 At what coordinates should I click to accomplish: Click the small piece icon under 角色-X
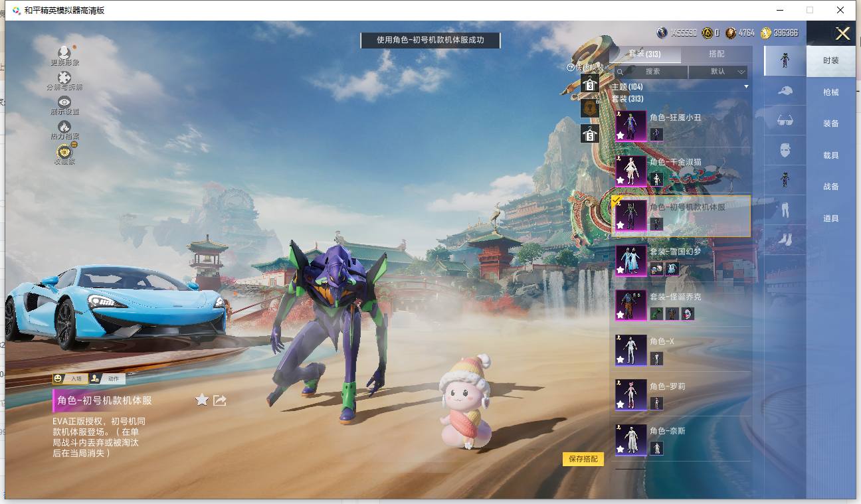656,359
